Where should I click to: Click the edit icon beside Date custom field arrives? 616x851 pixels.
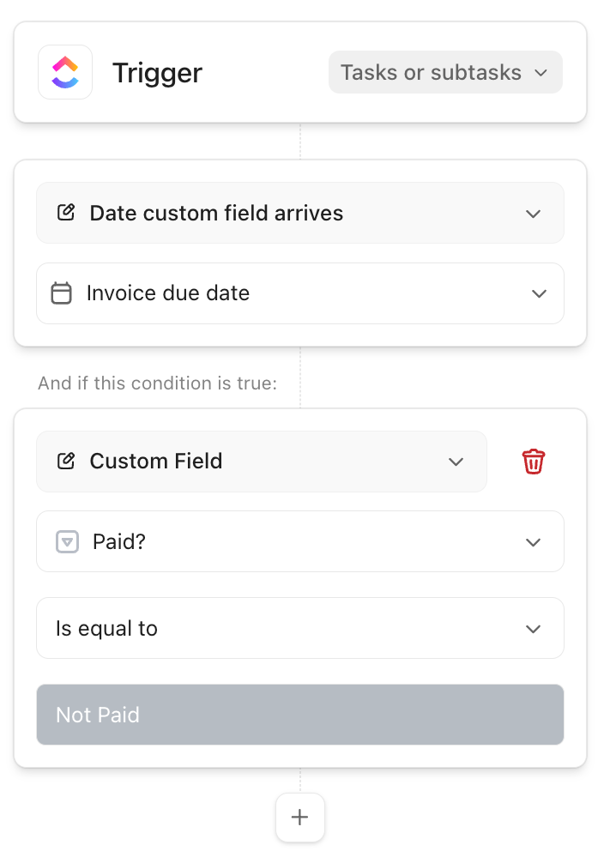66,213
